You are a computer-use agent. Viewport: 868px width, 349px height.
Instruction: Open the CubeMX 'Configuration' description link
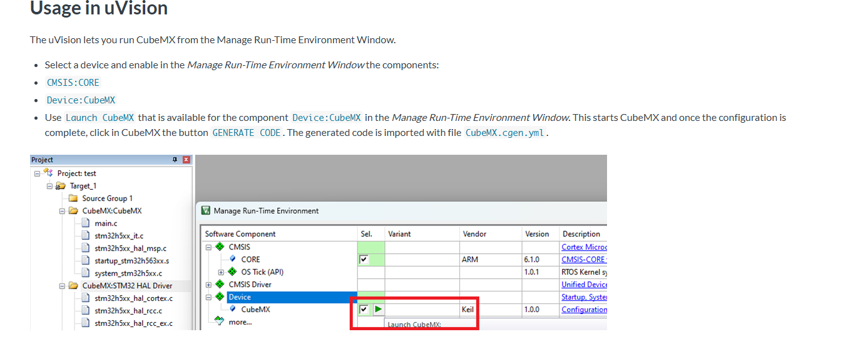(x=584, y=310)
